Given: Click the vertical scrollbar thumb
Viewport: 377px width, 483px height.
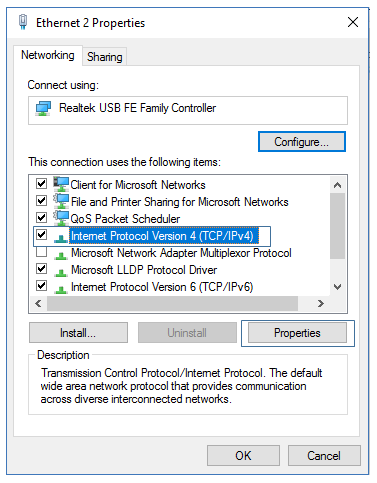Looking at the screenshot, I should [x=338, y=226].
